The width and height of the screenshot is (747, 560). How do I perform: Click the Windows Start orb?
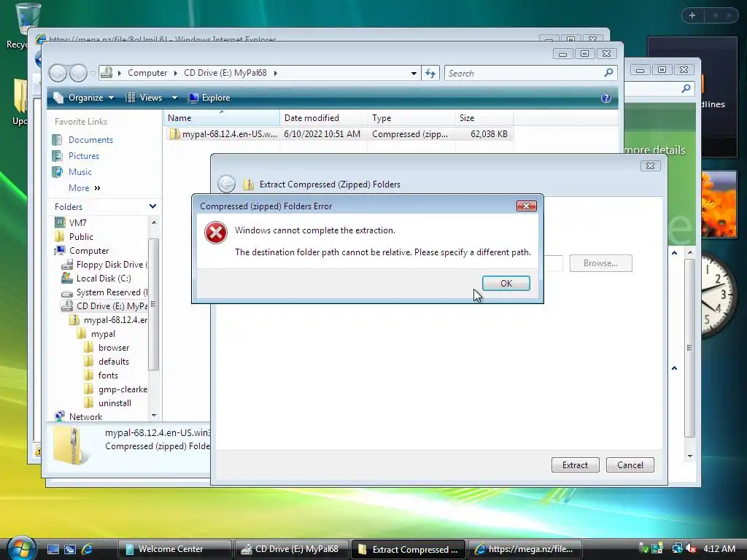[22, 548]
